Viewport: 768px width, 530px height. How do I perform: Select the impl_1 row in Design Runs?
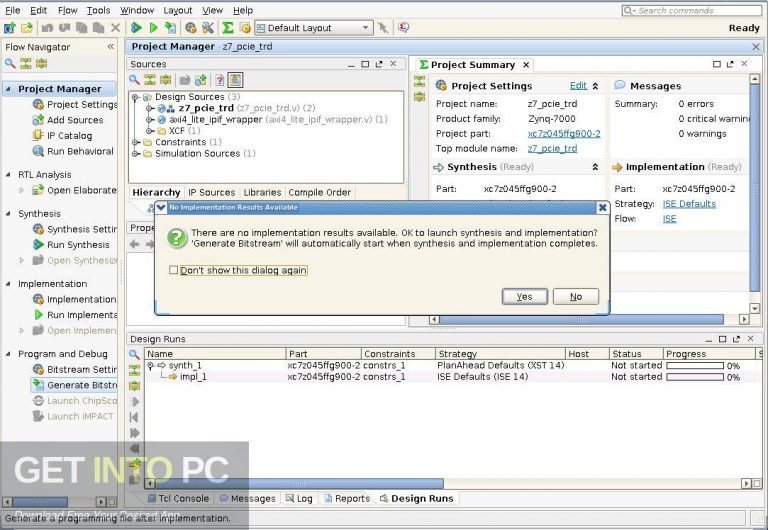[451, 377]
